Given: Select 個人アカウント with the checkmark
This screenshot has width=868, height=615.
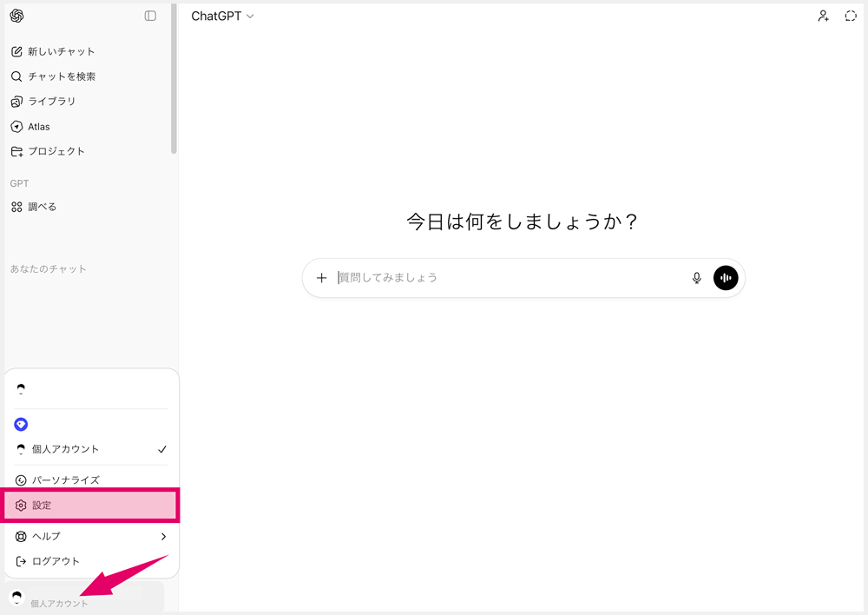Looking at the screenshot, I should [x=91, y=449].
